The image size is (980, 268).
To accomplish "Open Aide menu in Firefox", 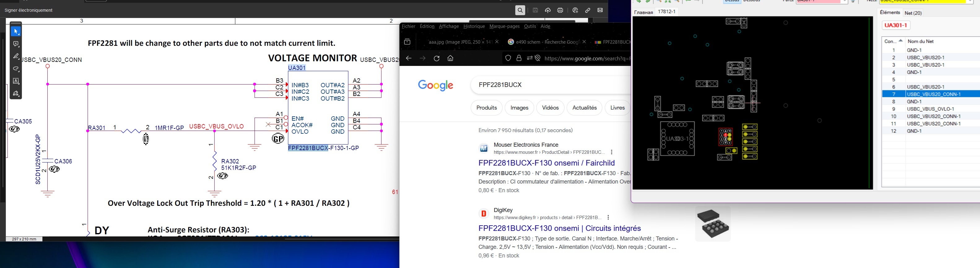I will point(546,26).
